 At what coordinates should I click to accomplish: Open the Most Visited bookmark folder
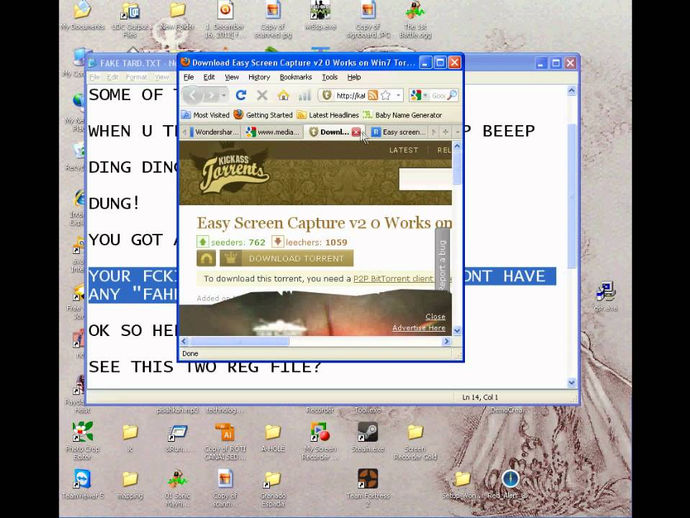pos(206,115)
